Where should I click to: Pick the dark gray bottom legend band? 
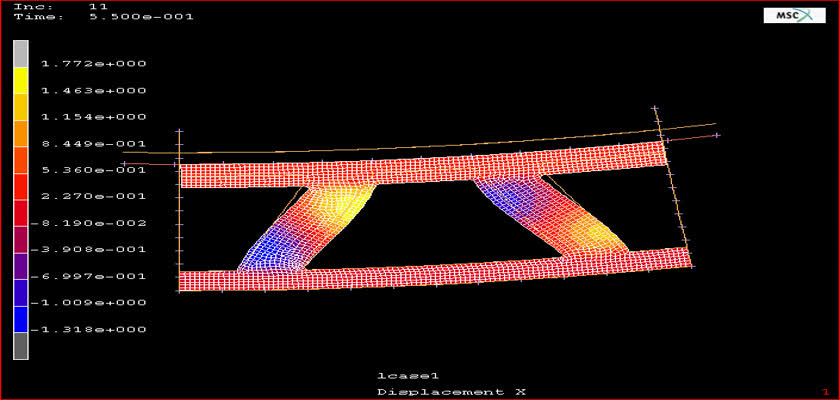click(x=21, y=346)
